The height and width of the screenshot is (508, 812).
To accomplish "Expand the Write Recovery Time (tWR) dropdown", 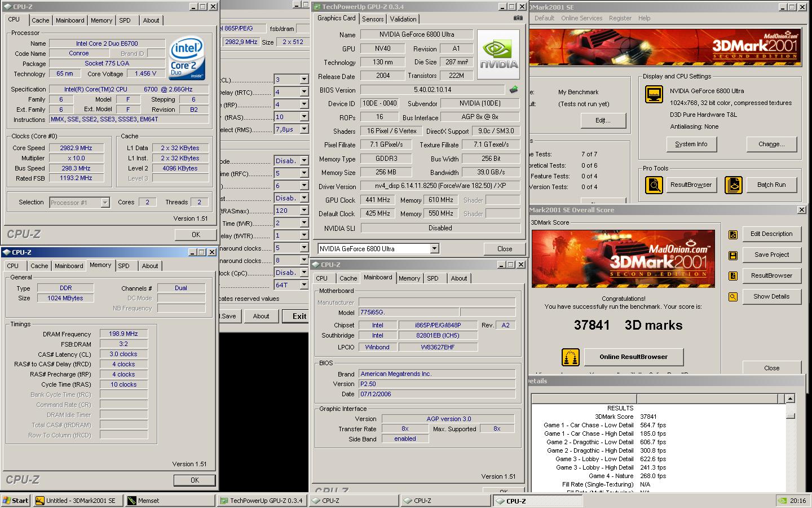I will click(304, 223).
